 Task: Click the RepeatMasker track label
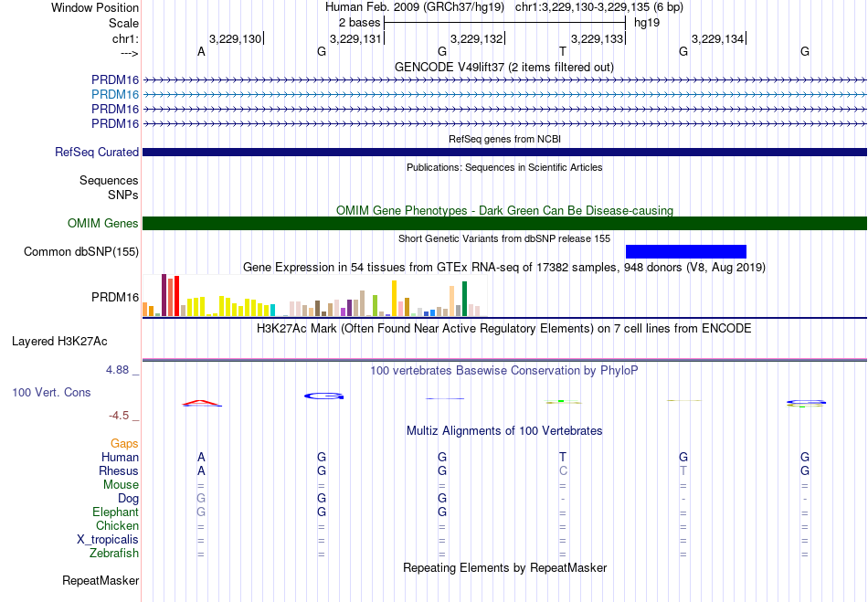coord(101,580)
